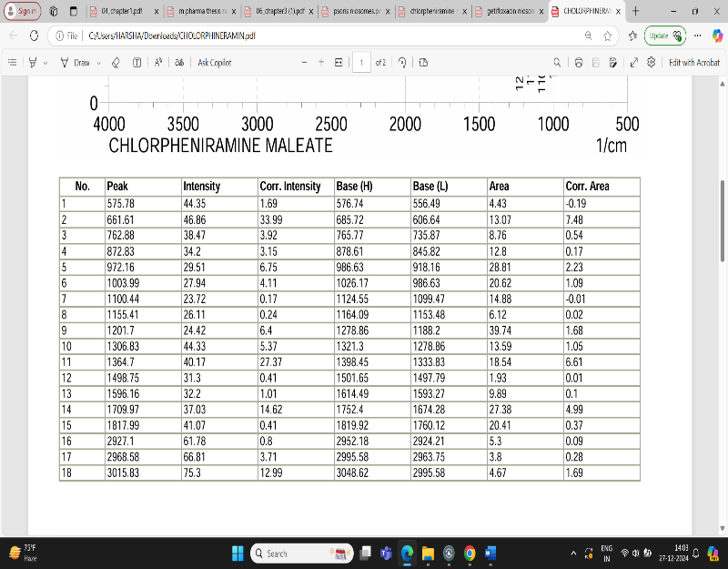This screenshot has width=728, height=569.
Task: Select the Erase tool
Action: (x=116, y=62)
